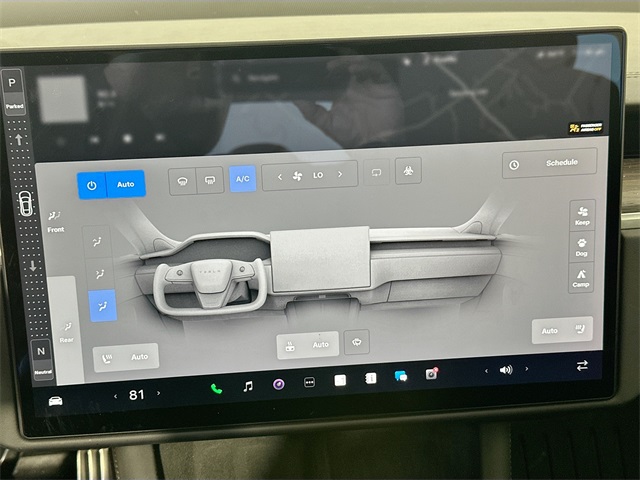Screen dimensions: 640x480
Task: Open the Music app in the dock
Action: 248,385
